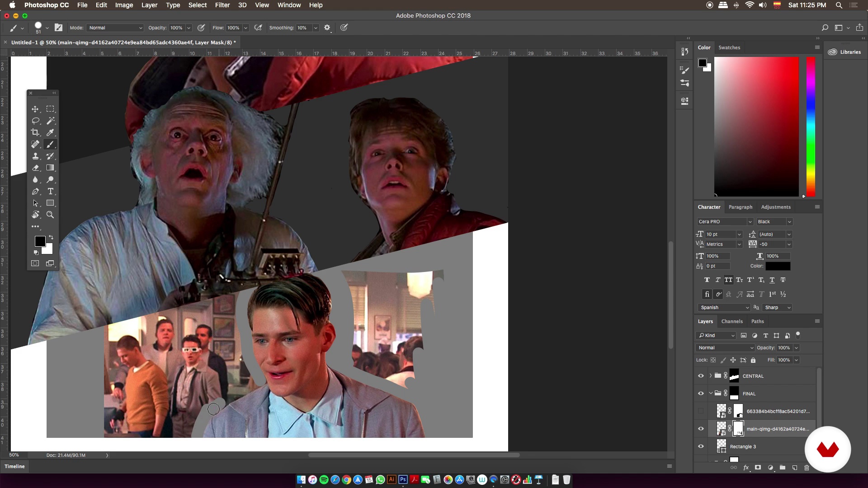Select the Eraser tool
Screen dimensions: 868x488
point(35,168)
